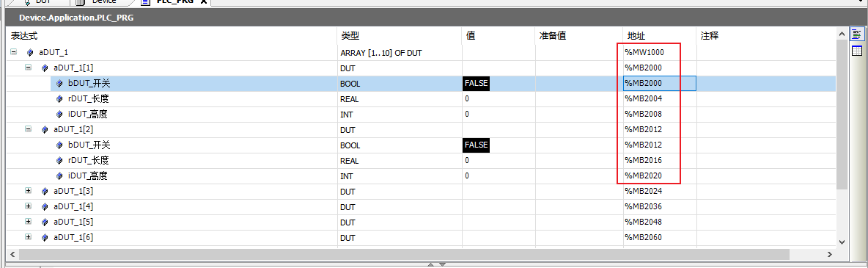Click the icon of iDUT_高度 at %MB2008
Image resolution: width=868 pixels, height=268 pixels.
pos(59,115)
